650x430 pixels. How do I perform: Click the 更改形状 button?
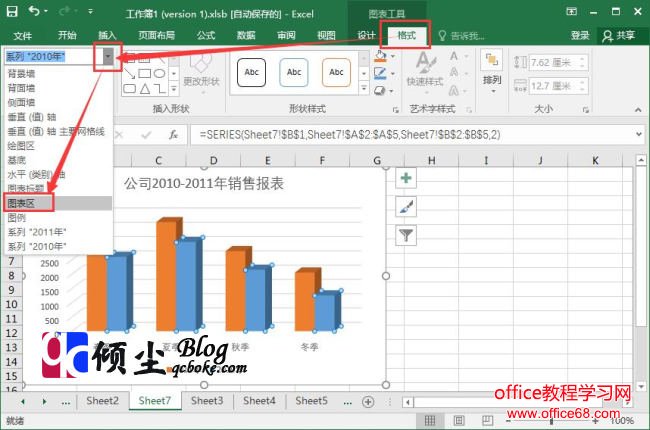[x=201, y=70]
